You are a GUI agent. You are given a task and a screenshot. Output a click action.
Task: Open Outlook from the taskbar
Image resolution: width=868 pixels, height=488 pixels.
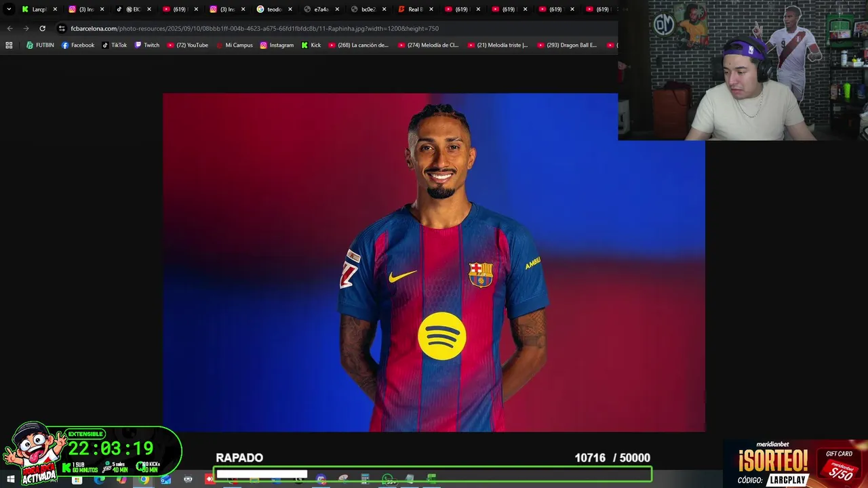tap(166, 480)
